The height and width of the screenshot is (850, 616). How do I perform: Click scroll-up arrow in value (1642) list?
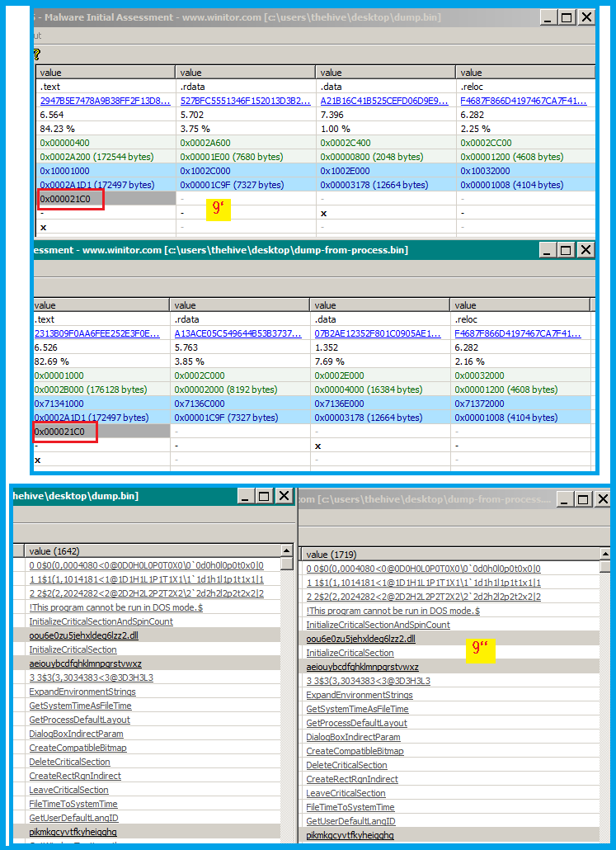287,550
